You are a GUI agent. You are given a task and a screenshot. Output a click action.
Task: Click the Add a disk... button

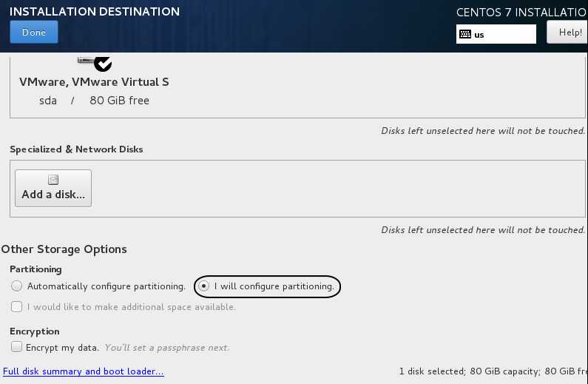click(53, 188)
